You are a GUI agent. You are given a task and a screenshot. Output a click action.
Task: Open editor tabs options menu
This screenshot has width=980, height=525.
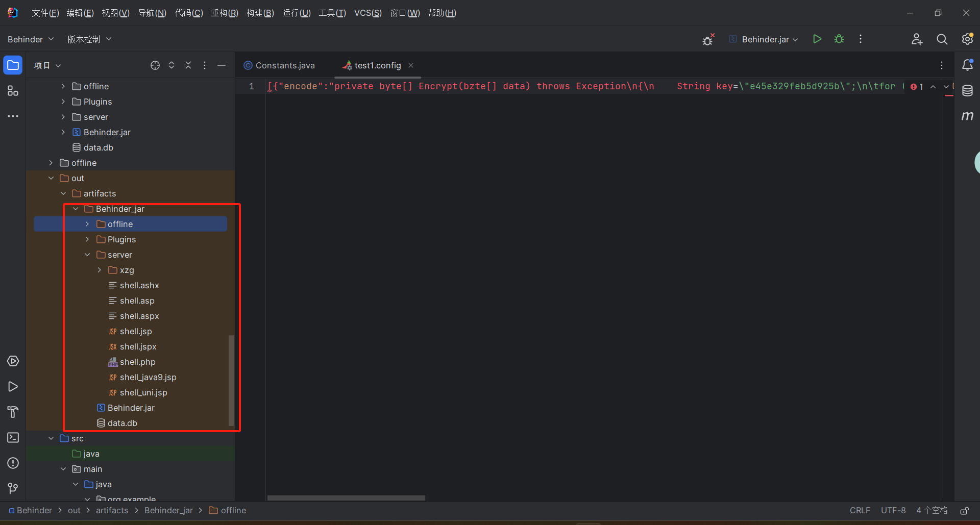942,65
